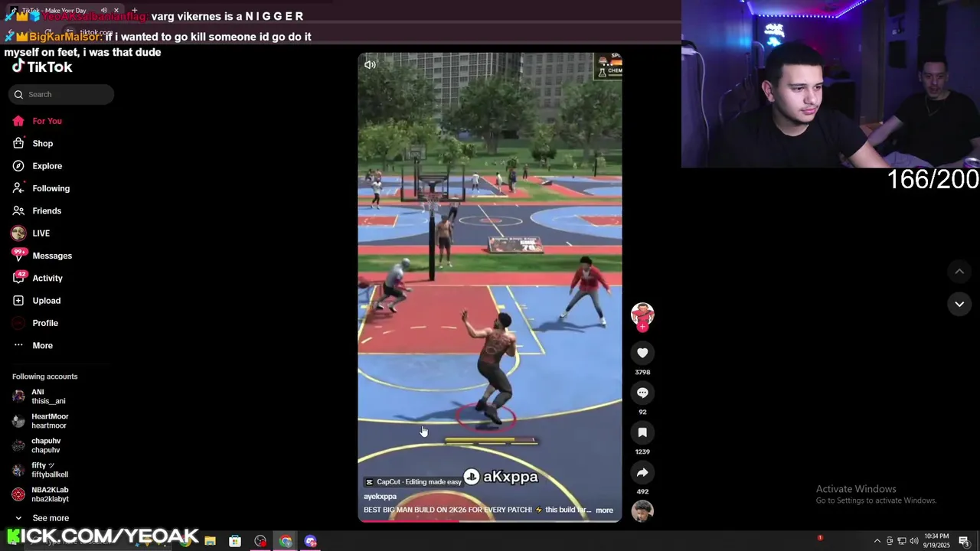
Task: Go to the previous video with up arrow
Action: (x=959, y=272)
